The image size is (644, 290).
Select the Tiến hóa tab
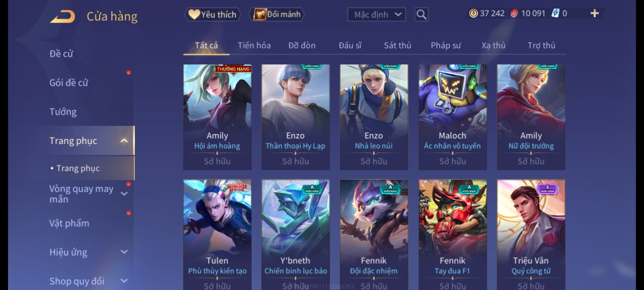tap(254, 45)
